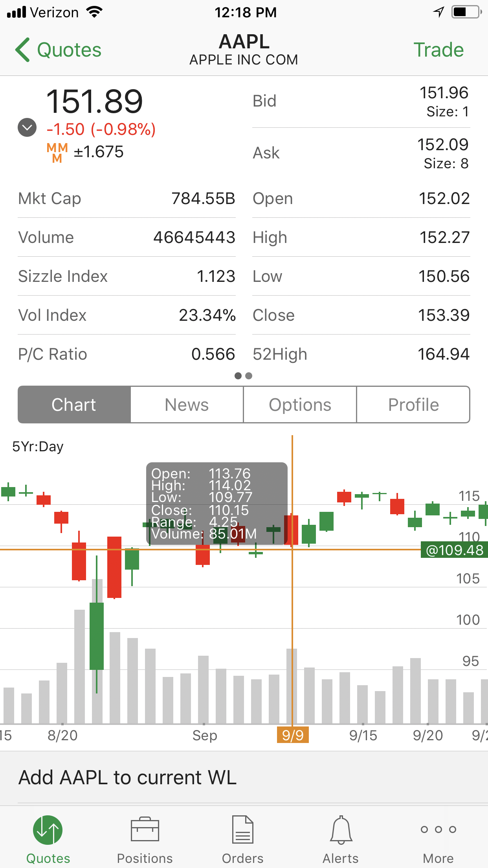Tap the Volume 46645443 value
Image resolution: width=488 pixels, height=868 pixels.
click(194, 237)
